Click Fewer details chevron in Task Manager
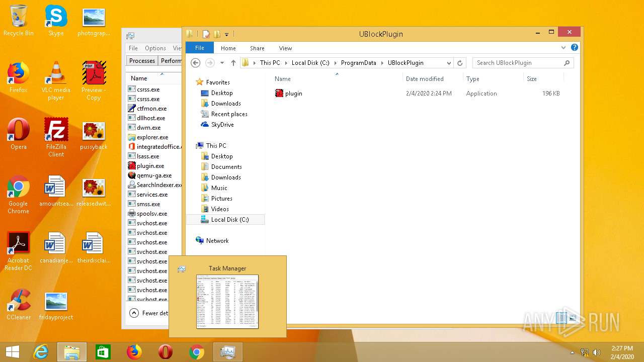 tap(134, 313)
